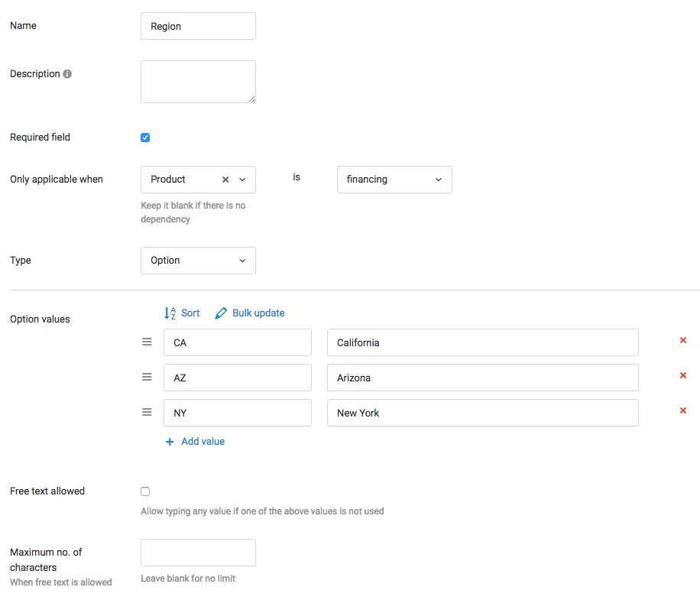Click the AZ code input field
This screenshot has width=700, height=600.
click(237, 377)
